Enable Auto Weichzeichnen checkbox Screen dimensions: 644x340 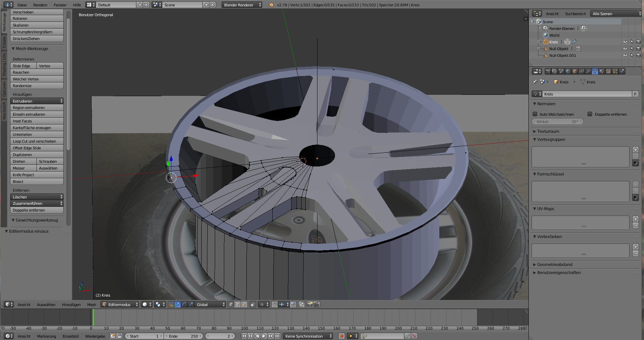[535, 114]
